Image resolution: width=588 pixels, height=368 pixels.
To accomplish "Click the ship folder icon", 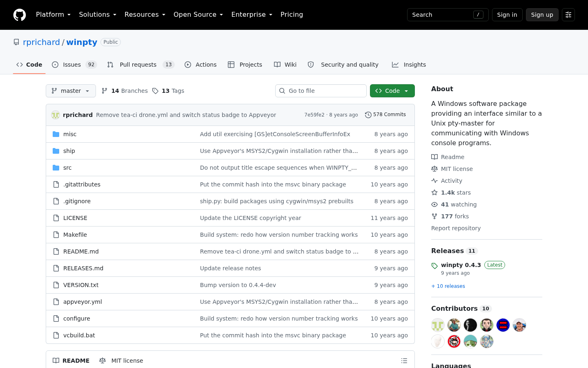I will coord(56,151).
